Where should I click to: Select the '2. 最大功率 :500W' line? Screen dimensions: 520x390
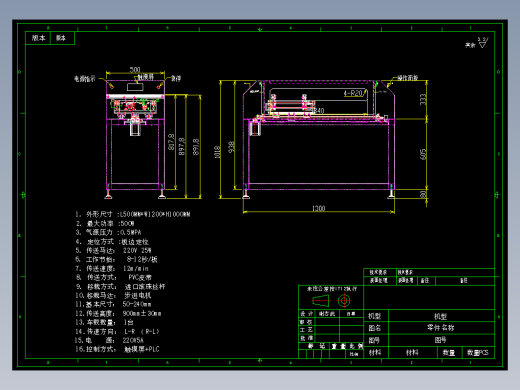(x=105, y=223)
